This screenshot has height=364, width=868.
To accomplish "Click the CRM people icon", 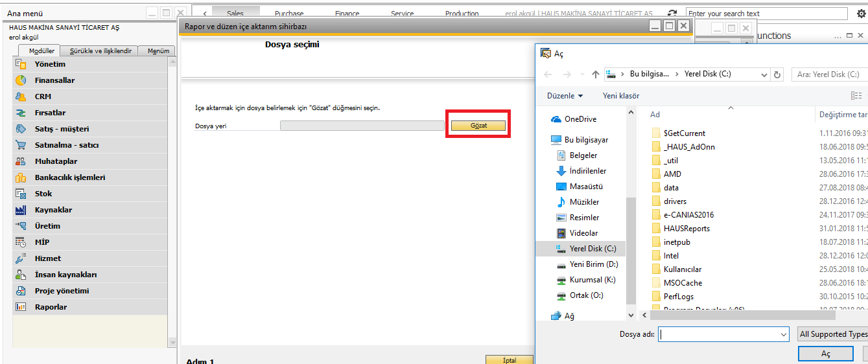I will pyautogui.click(x=21, y=97).
